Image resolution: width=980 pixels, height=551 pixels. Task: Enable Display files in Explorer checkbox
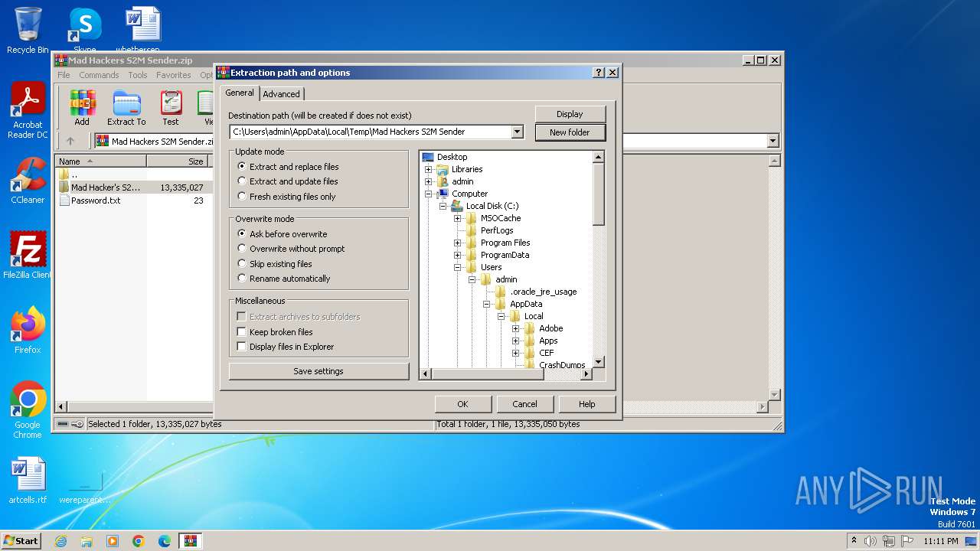pos(242,347)
